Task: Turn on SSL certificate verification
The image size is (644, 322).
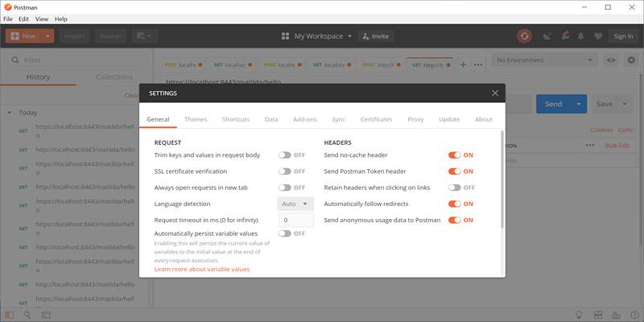Action: tap(285, 171)
